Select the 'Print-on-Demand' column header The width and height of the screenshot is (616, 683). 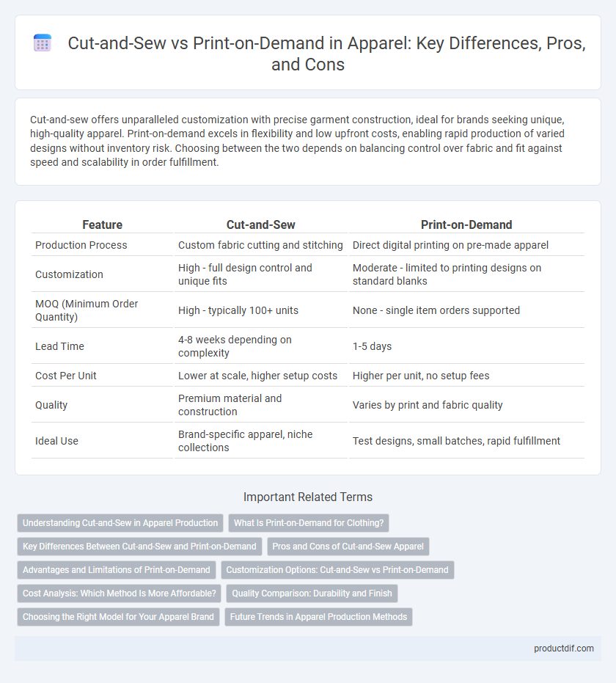[x=466, y=224]
